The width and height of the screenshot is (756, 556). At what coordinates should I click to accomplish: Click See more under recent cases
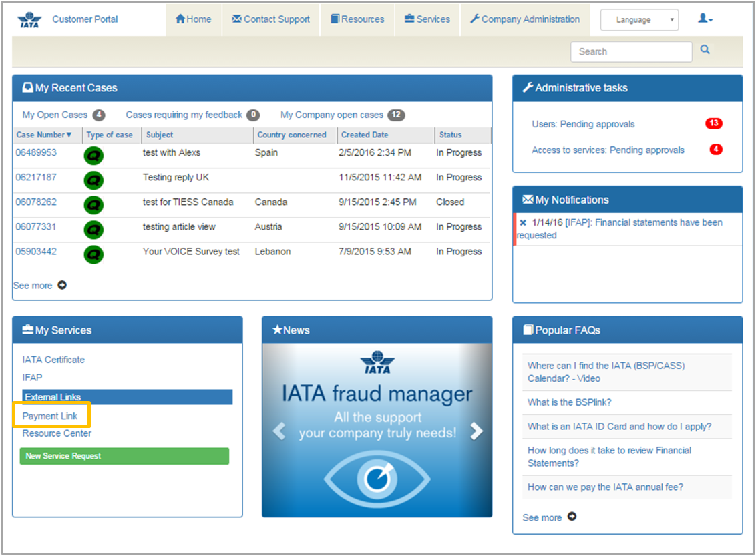point(33,286)
